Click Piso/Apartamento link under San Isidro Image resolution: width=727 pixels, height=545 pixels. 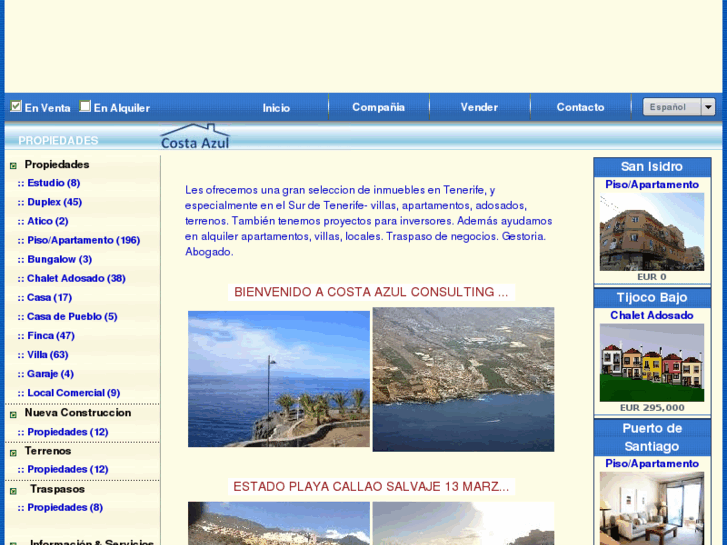coord(652,185)
